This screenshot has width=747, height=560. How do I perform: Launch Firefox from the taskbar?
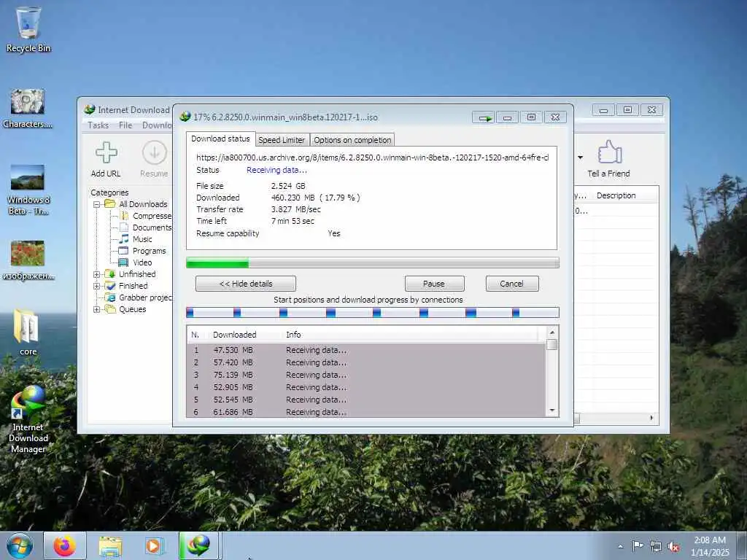point(64,545)
